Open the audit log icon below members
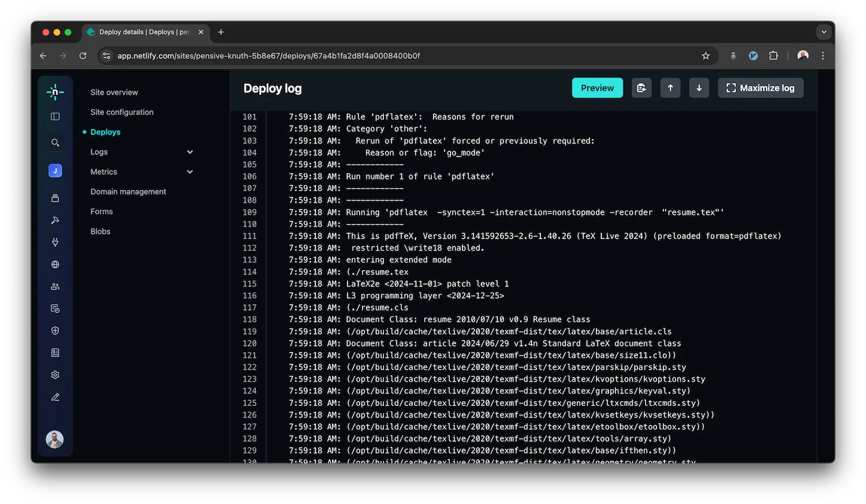Screen dimensions: 866x504 coord(55,309)
